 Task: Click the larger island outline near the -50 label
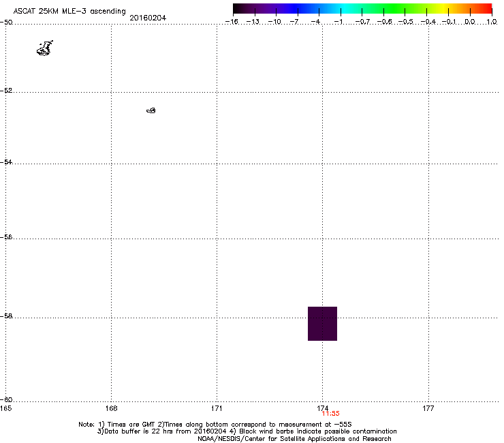click(45, 48)
